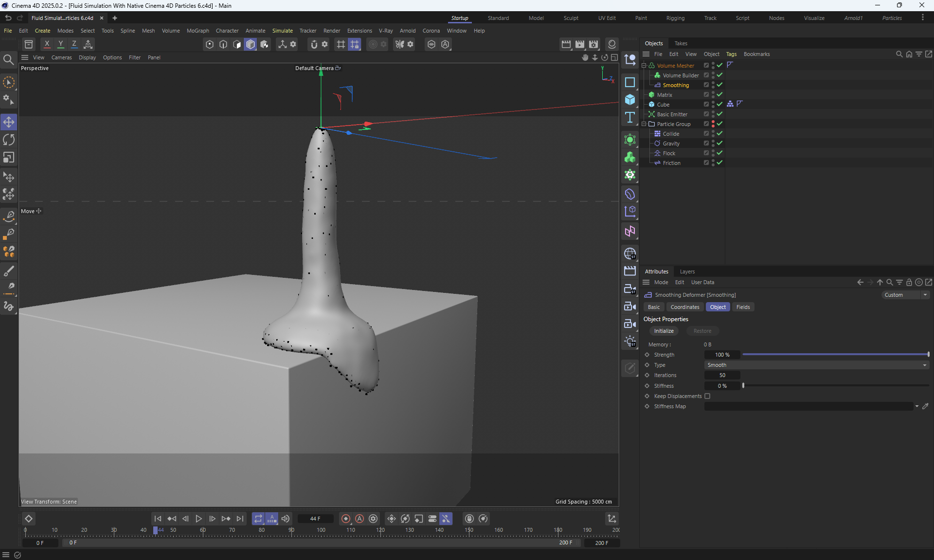
Task: Toggle the Gravity object's enable checkmark
Action: tap(719, 143)
